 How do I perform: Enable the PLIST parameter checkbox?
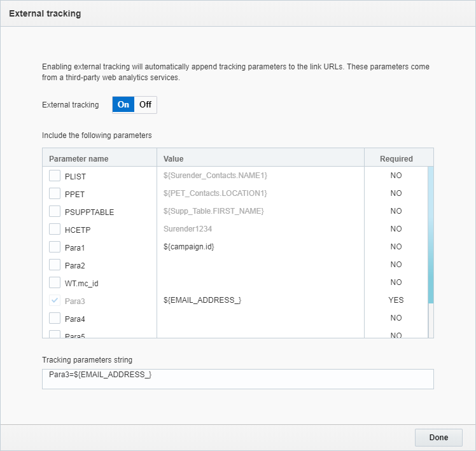[x=55, y=176]
